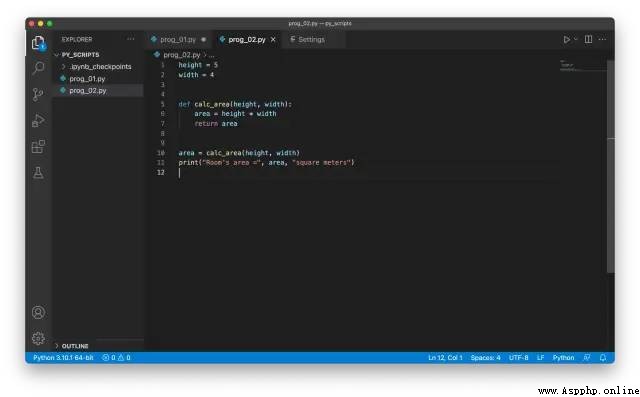Split the editor to the right
The height and width of the screenshot is (397, 640).
[588, 39]
